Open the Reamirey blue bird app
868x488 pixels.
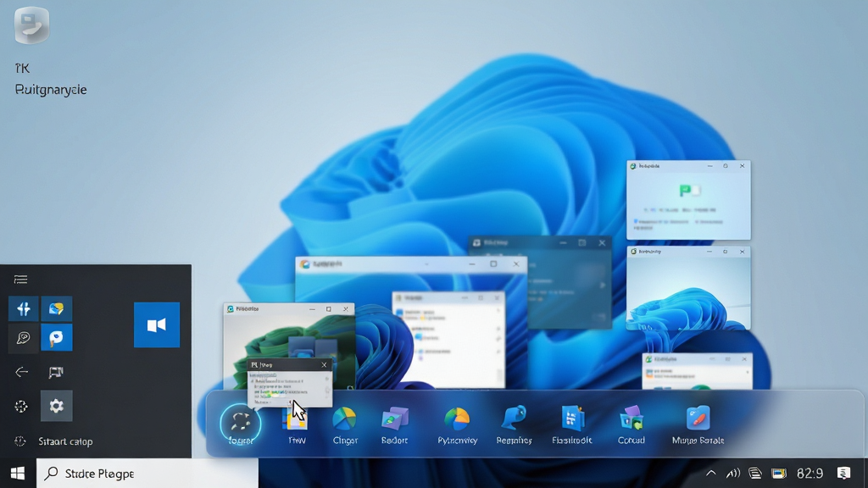(514, 425)
